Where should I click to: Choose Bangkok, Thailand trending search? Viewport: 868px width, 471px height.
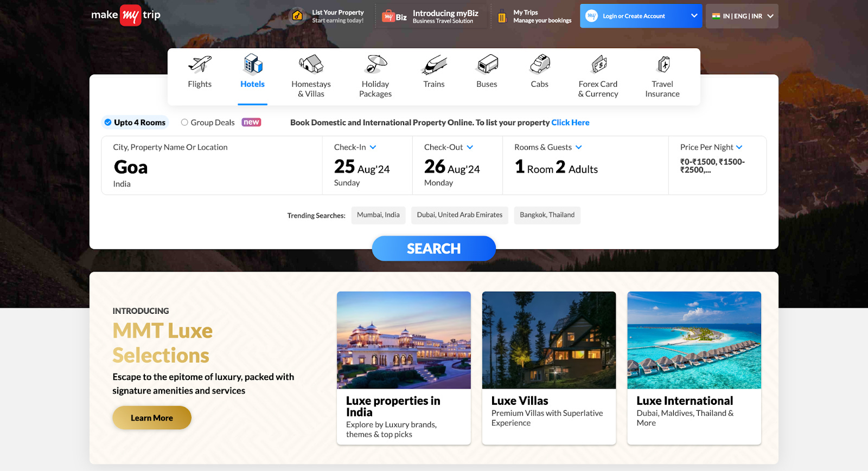(547, 215)
